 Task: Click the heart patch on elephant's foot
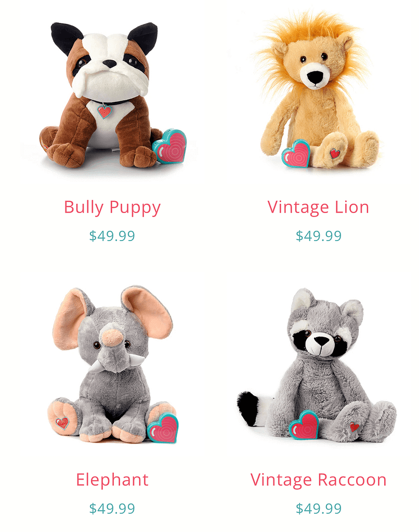[62, 423]
